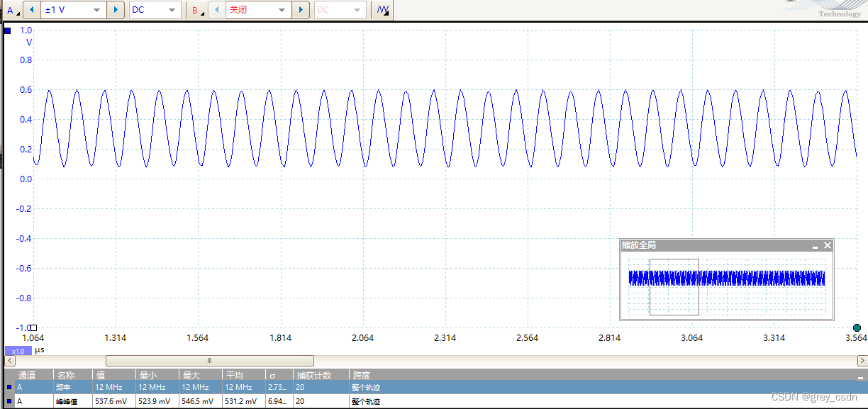868x409 pixels.
Task: Open the math channels waveform icon
Action: click(383, 10)
